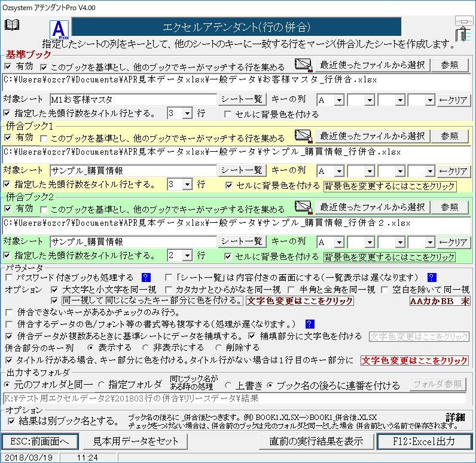
Task: Toggle 結果は別ブック名とする checkbox
Action: point(11,421)
